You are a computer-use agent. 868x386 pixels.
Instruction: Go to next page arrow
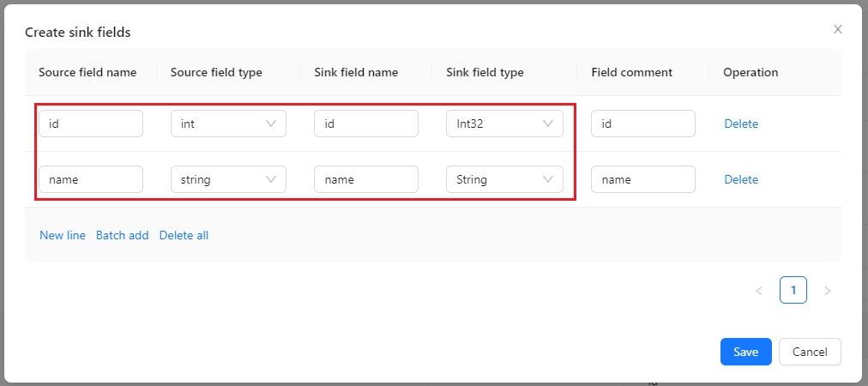pos(828,291)
